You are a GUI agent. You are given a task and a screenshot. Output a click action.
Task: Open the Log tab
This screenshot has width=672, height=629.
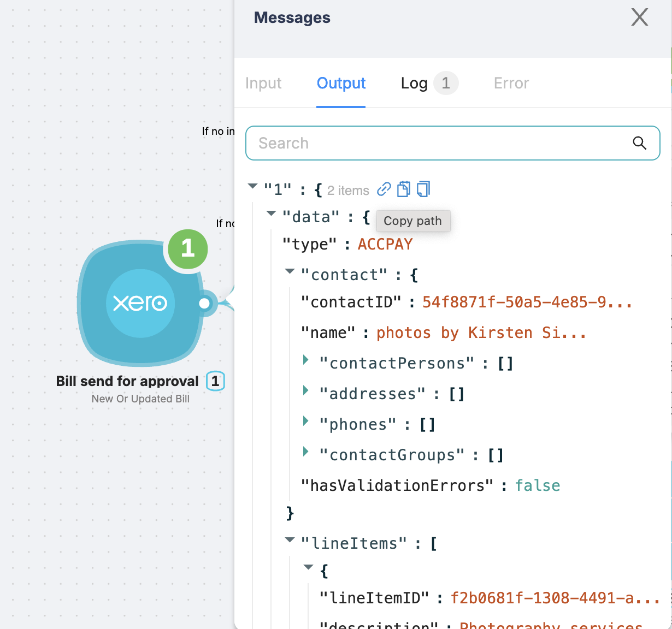(414, 83)
